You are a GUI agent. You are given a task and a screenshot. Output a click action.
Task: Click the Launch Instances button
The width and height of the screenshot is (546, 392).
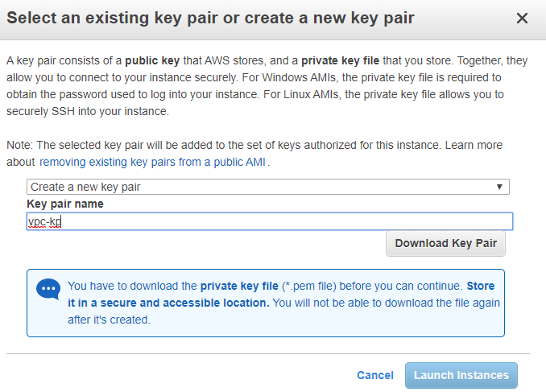tap(461, 375)
